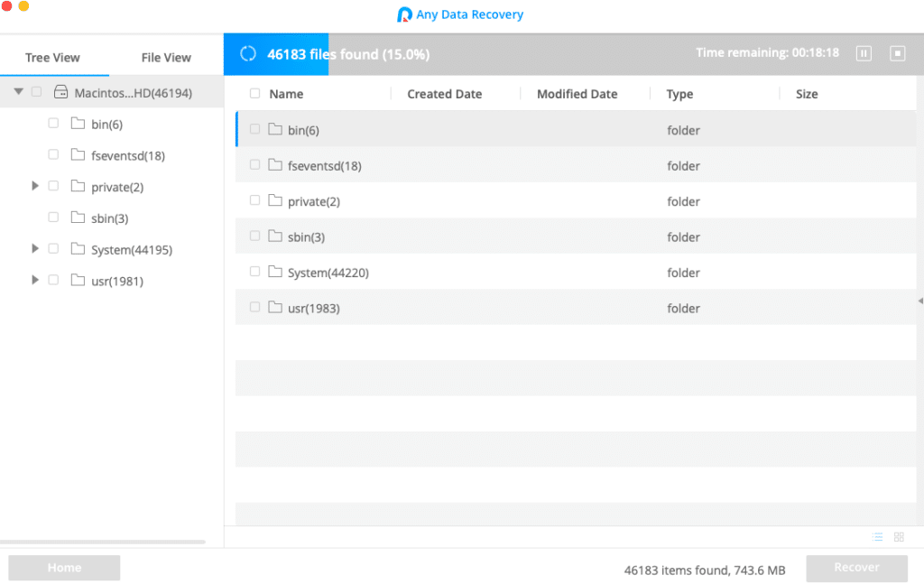Switch to the File View tab
The image size is (924, 584).
[x=166, y=56]
